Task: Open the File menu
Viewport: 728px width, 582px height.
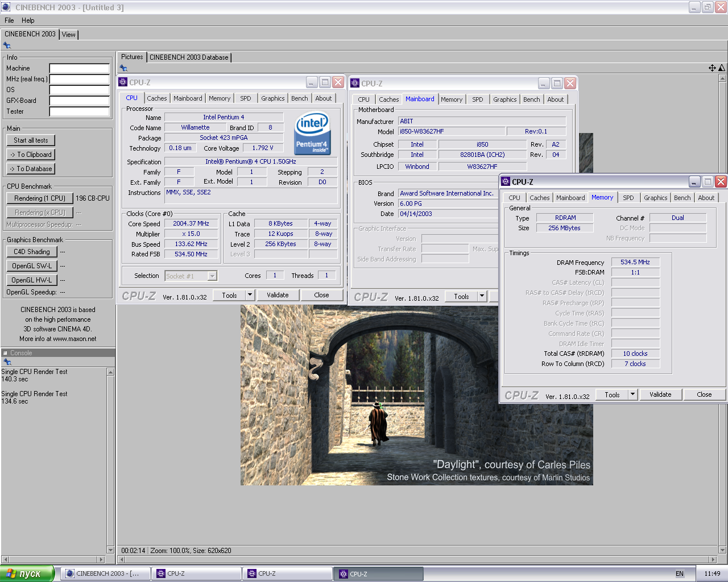Action: [9, 20]
